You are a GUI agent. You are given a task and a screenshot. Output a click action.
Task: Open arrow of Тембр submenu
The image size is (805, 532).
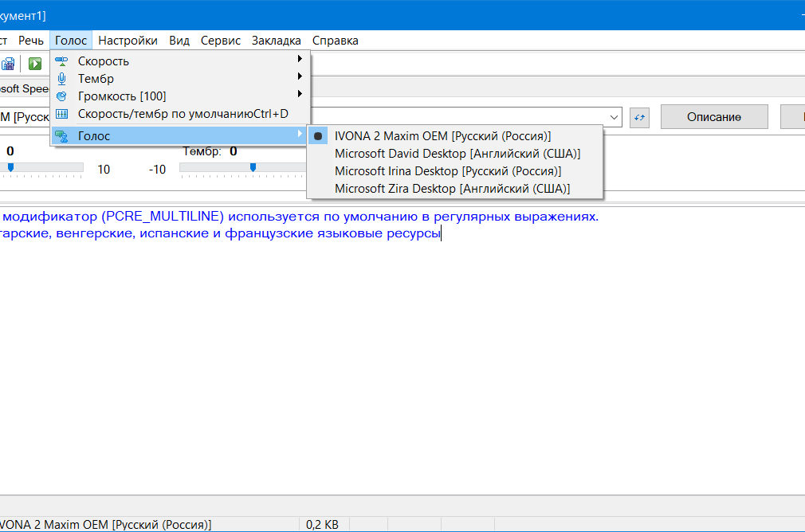point(300,76)
